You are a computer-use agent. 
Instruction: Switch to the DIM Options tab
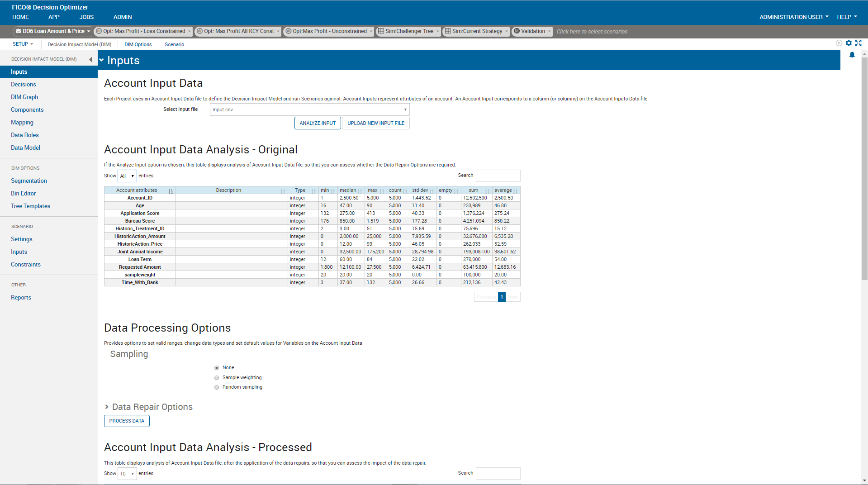point(138,44)
